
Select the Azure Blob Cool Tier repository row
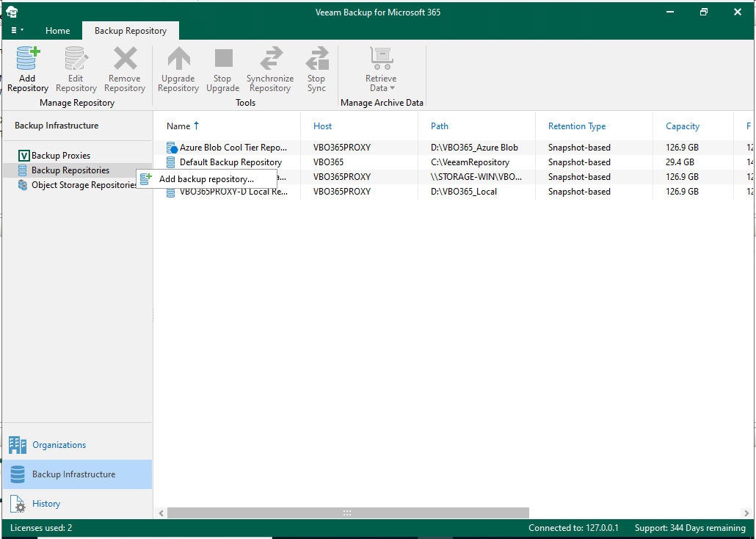454,147
